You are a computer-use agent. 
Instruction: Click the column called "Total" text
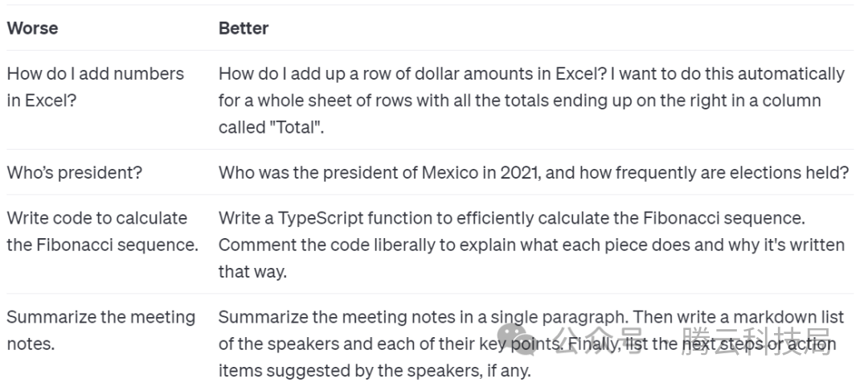(x=271, y=127)
